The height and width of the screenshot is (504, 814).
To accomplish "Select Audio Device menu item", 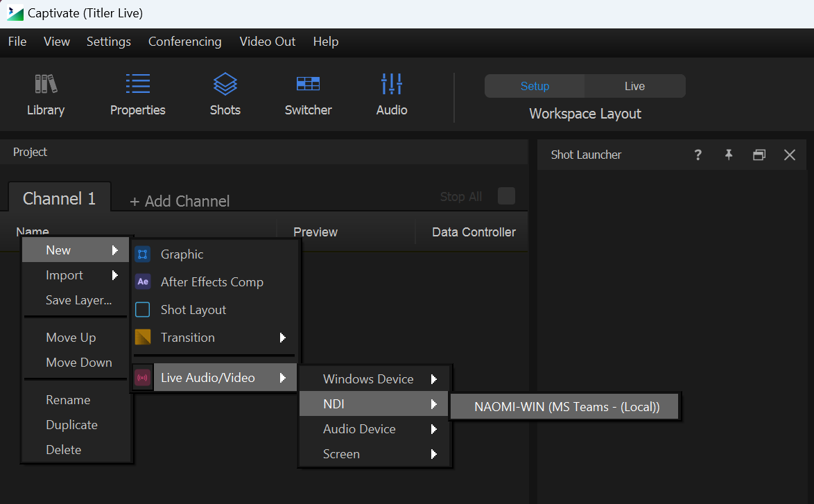I will pos(374,429).
